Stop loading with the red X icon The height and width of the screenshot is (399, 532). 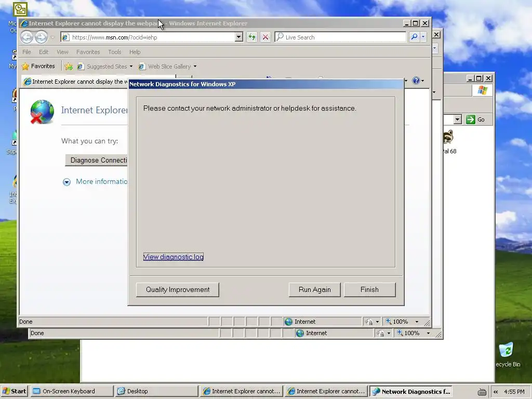click(265, 37)
